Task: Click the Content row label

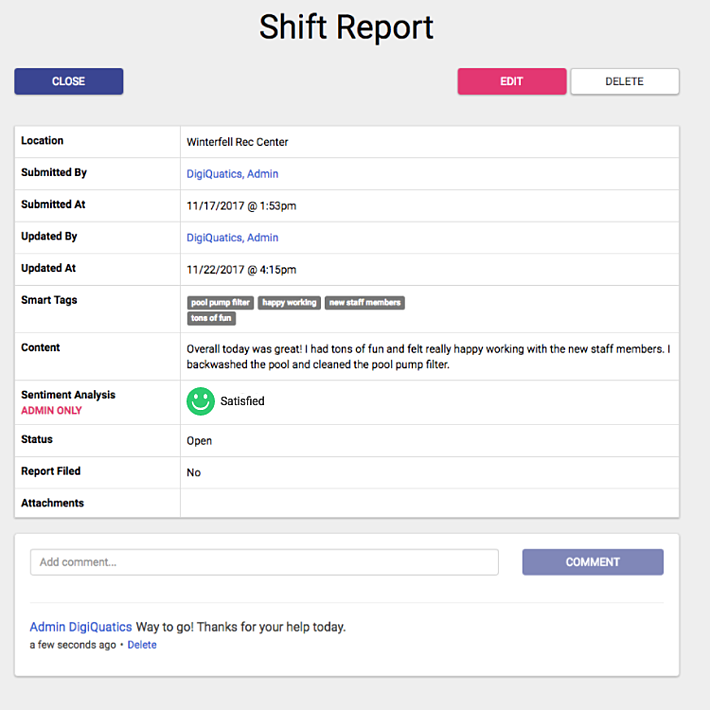Action: coord(40,347)
